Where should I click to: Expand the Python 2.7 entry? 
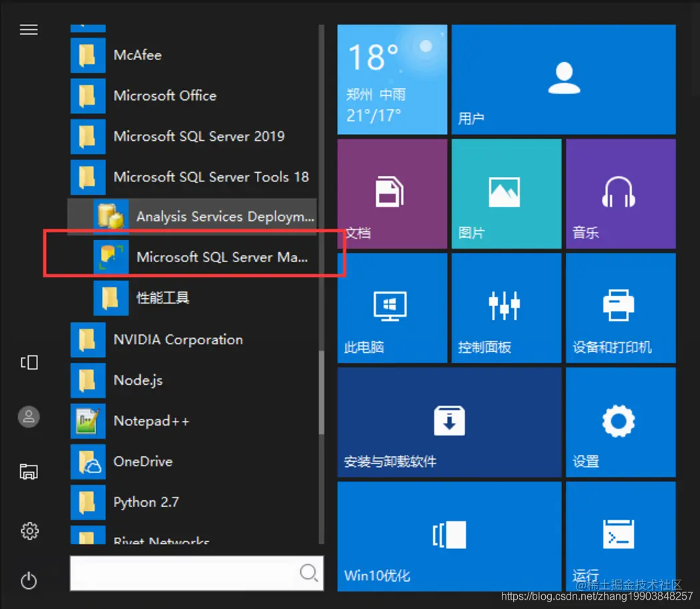[192, 502]
